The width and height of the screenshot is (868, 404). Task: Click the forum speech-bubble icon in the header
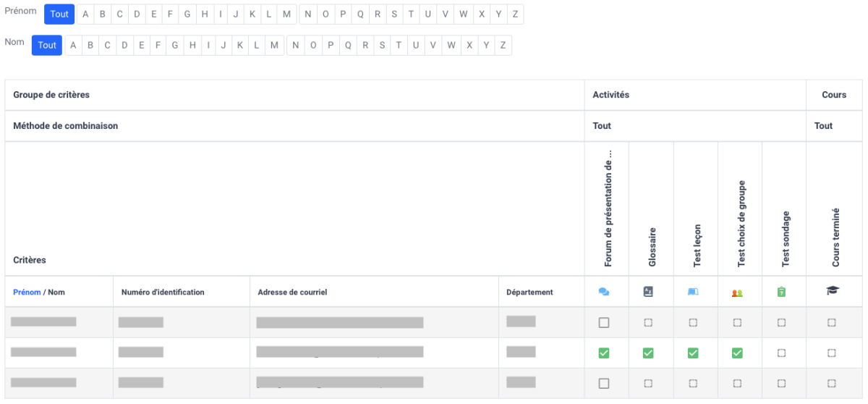click(x=604, y=292)
